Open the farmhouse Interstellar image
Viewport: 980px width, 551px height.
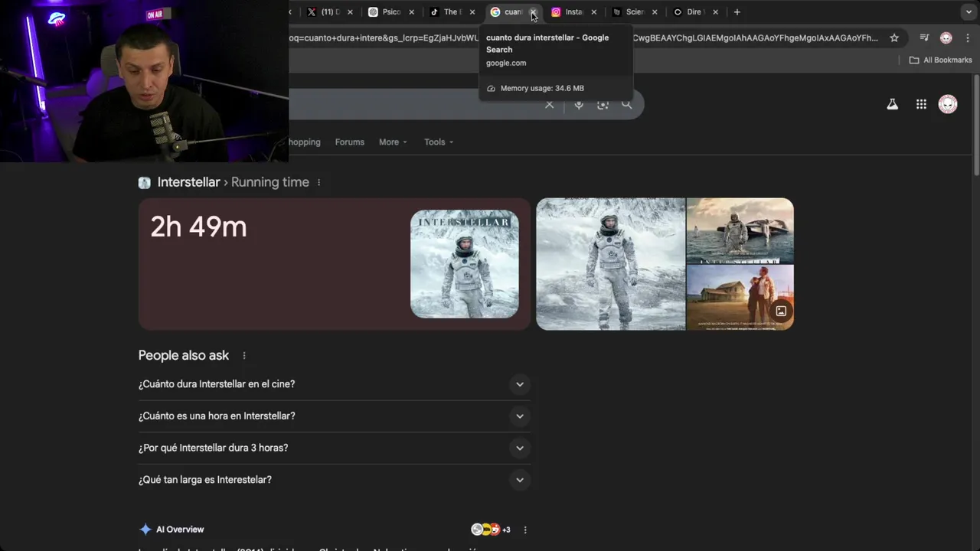[x=740, y=298]
